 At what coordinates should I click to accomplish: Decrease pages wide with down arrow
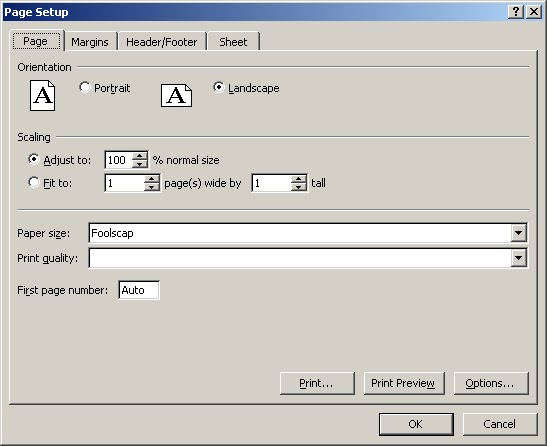[x=152, y=187]
